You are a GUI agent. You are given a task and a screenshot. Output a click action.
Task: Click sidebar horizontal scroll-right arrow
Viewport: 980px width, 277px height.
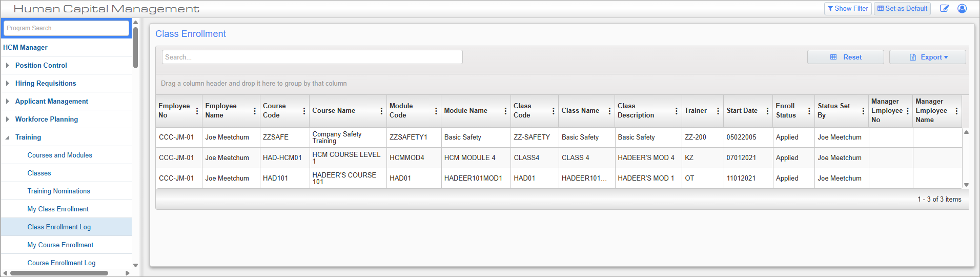point(128,273)
